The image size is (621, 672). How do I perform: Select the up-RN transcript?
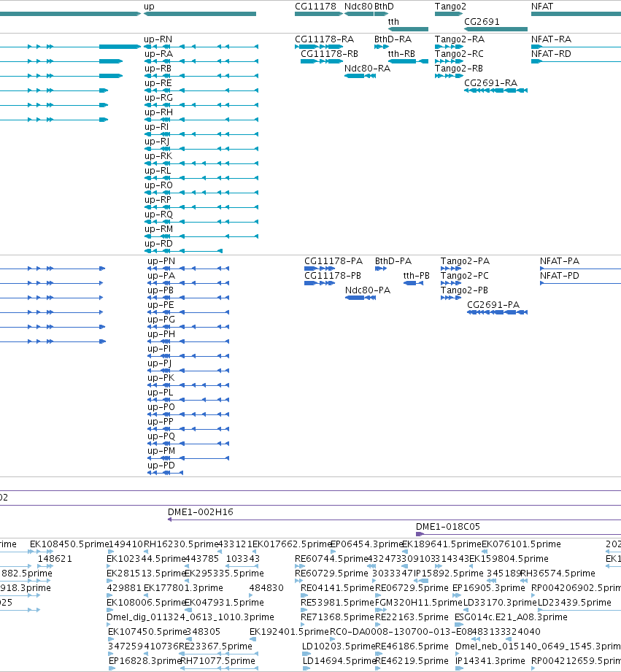click(x=201, y=47)
